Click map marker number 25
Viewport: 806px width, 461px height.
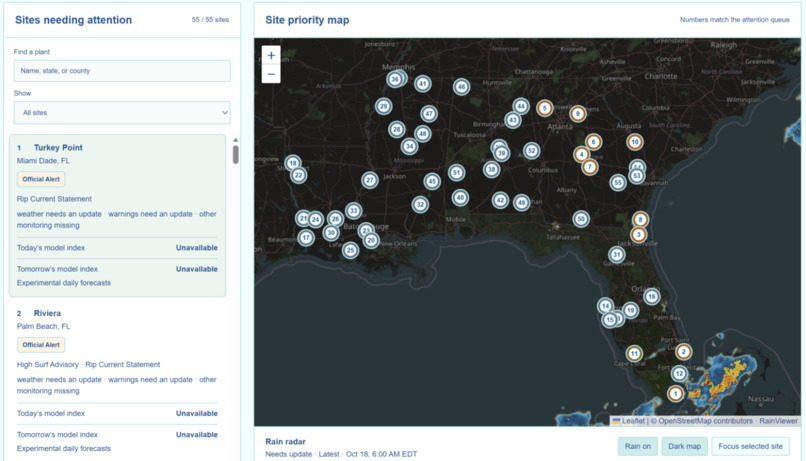[350, 250]
